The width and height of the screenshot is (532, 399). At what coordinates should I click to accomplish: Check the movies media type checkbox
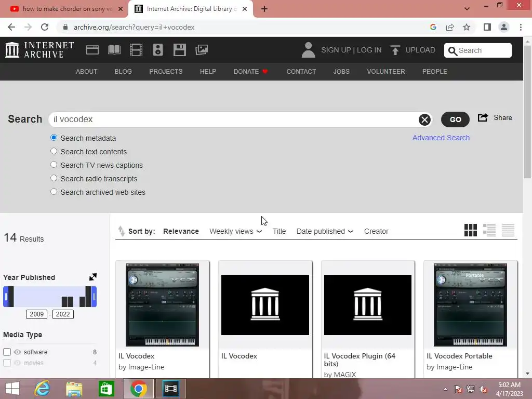(x=7, y=363)
